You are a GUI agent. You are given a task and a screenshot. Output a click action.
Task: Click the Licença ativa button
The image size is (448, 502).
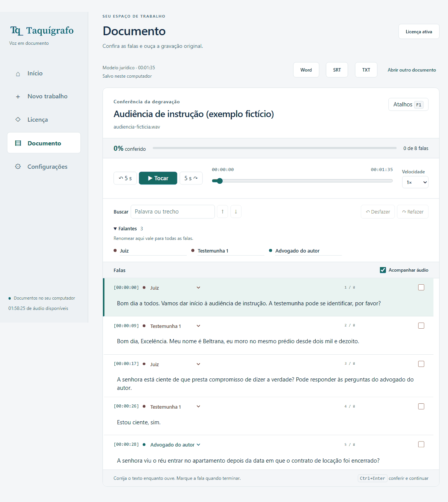click(419, 32)
